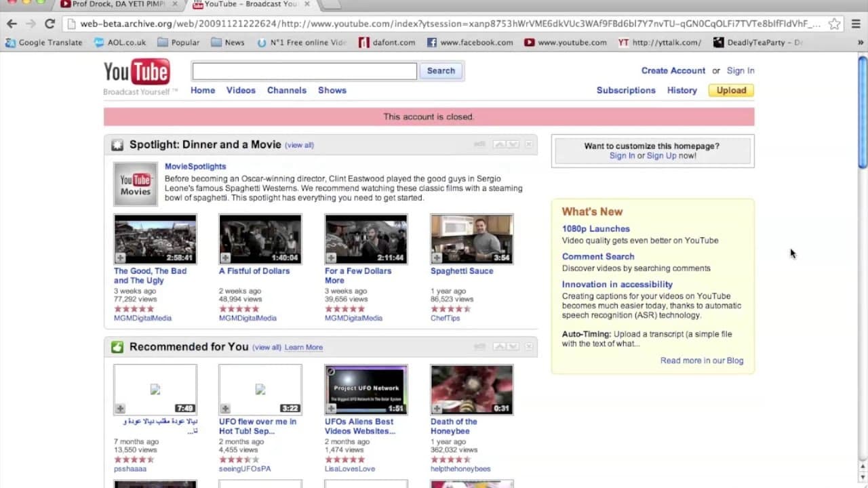868x488 pixels.
Task: Open the Chrome menu icon
Action: [x=856, y=24]
